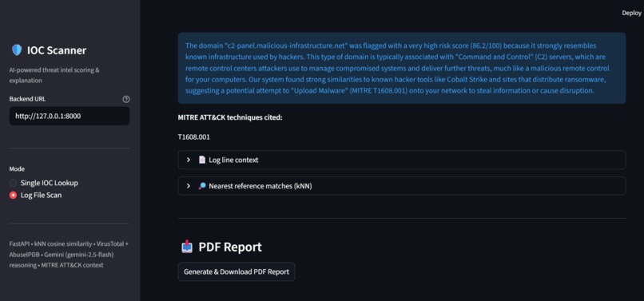This screenshot has width=644, height=301.
Task: Click the chevron arrow for Log line context
Action: (189, 160)
